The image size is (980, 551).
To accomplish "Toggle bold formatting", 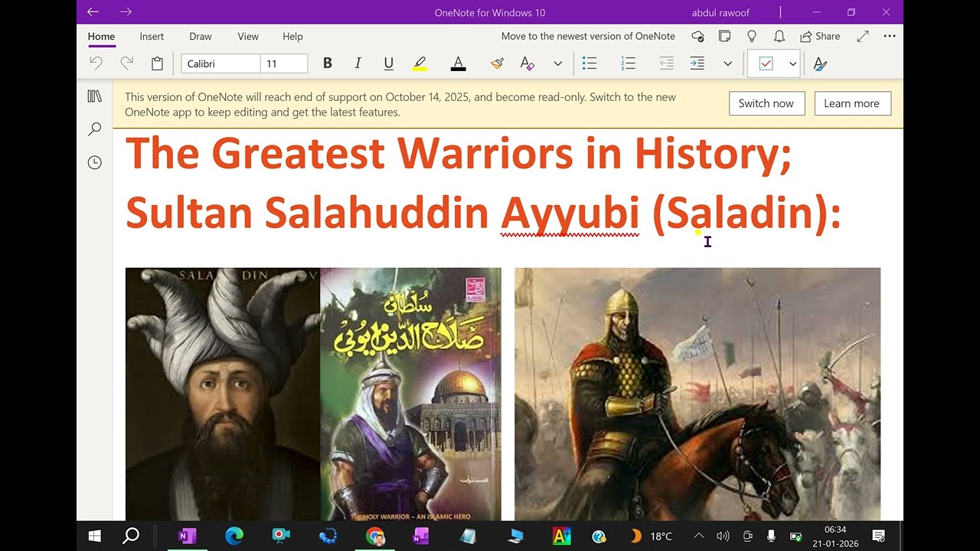I will pos(327,64).
